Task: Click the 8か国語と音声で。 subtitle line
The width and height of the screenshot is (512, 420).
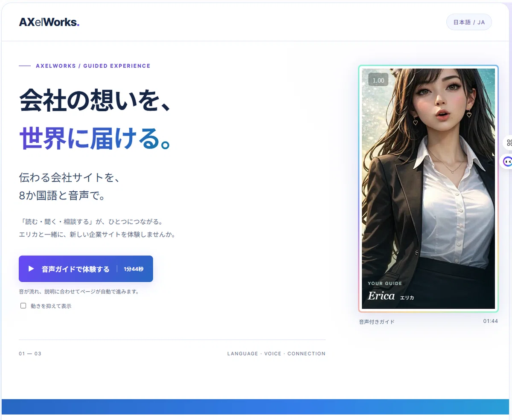Action: coord(62,196)
